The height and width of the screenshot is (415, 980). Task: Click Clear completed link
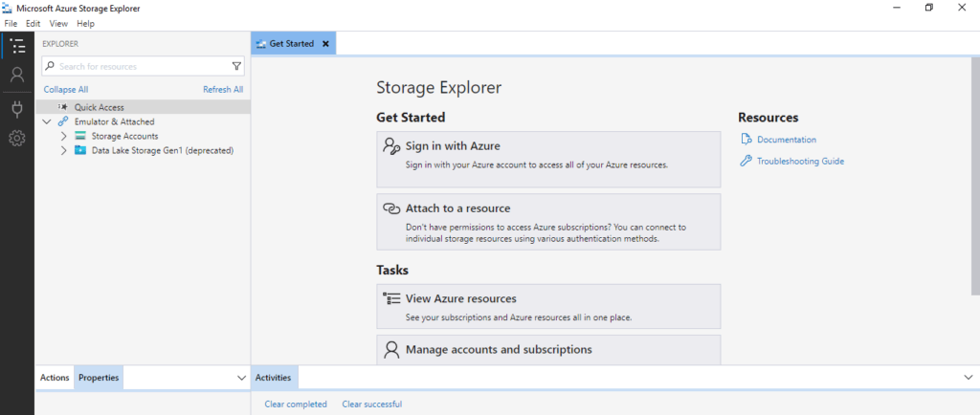click(x=296, y=404)
